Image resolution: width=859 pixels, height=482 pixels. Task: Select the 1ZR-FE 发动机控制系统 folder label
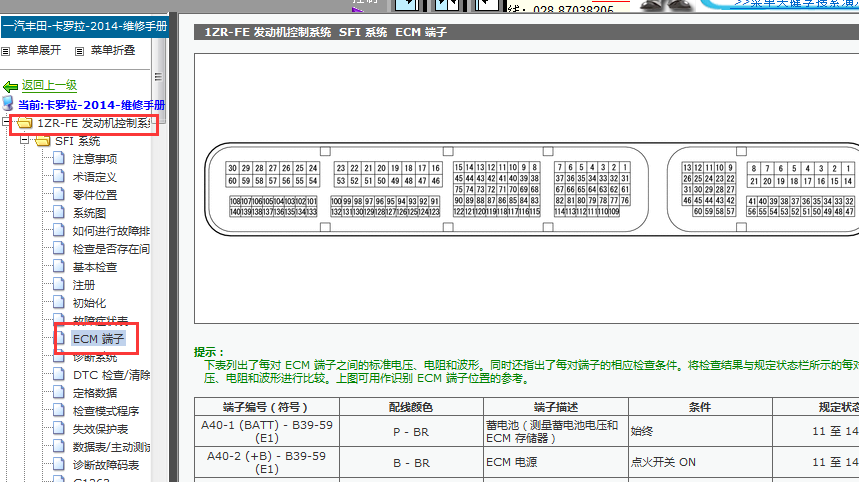tap(93, 123)
